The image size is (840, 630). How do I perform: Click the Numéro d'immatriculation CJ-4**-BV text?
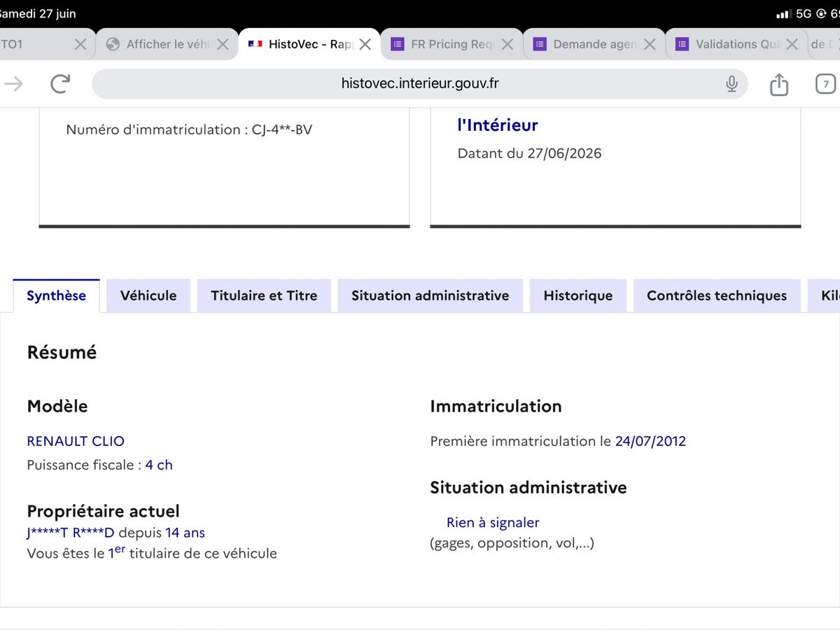click(x=189, y=129)
